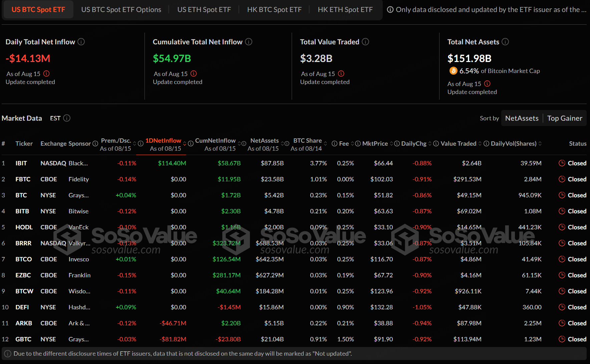This screenshot has width=590, height=364.
Task: Sort by BTC Share column arrows
Action: click(325, 144)
